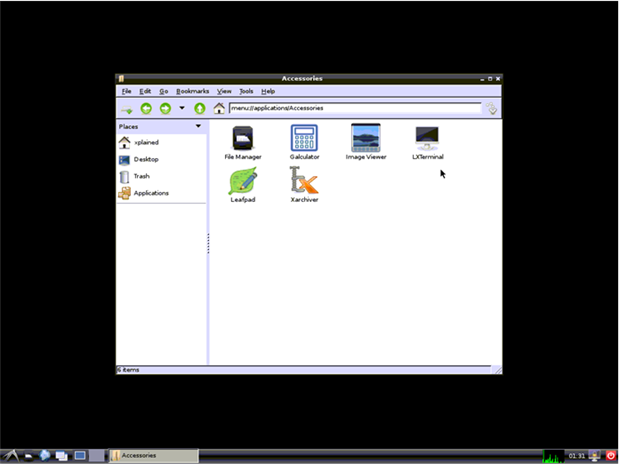Open the Tools menu
This screenshot has height=464, width=619.
point(246,91)
